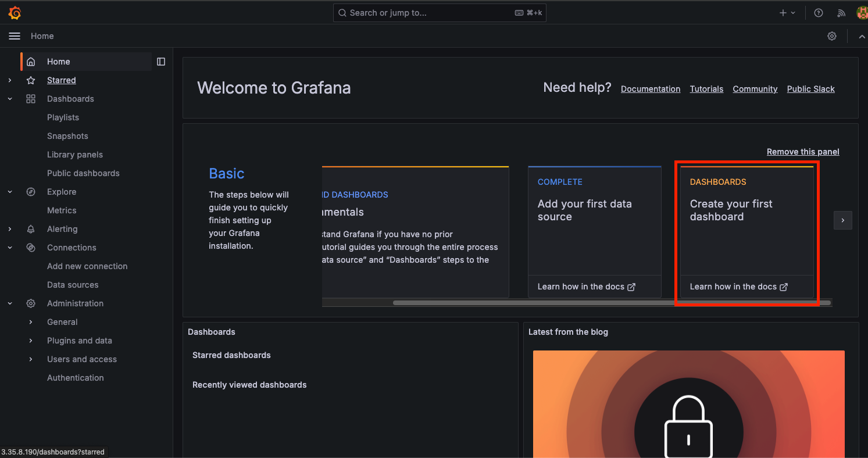
Task: Click the Latest from the blog title
Action: 568,332
